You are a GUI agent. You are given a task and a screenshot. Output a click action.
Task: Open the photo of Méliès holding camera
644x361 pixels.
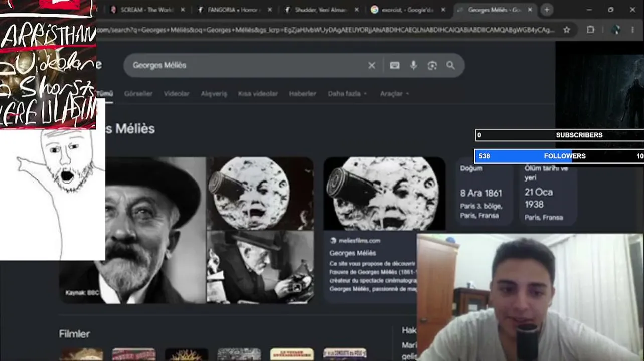260,267
